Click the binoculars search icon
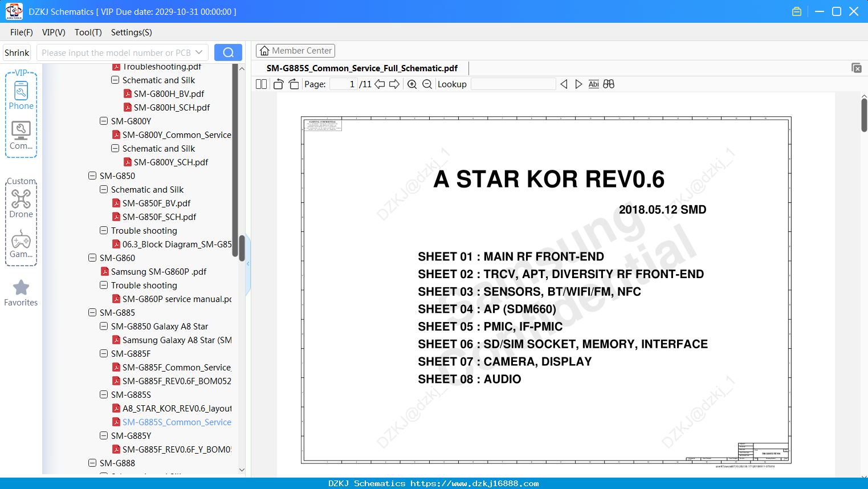Viewport: 868px width, 489px height. point(609,84)
